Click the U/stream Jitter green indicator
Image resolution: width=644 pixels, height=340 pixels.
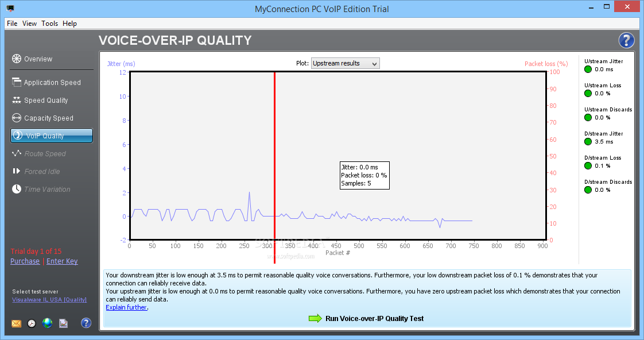click(x=588, y=69)
